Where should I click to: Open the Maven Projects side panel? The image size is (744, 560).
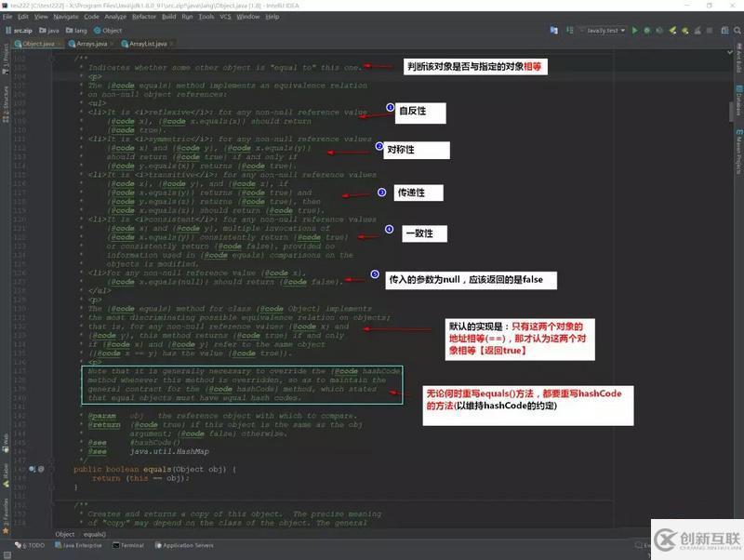[738, 152]
